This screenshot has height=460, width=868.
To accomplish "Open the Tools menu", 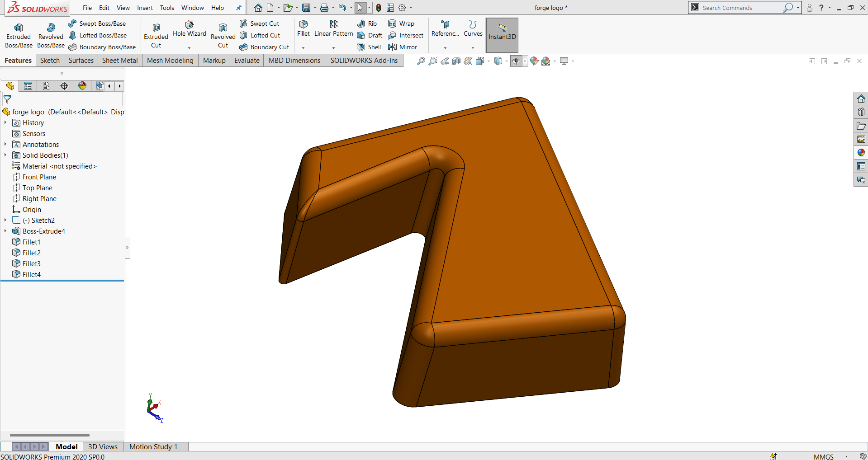I will 167,8.
